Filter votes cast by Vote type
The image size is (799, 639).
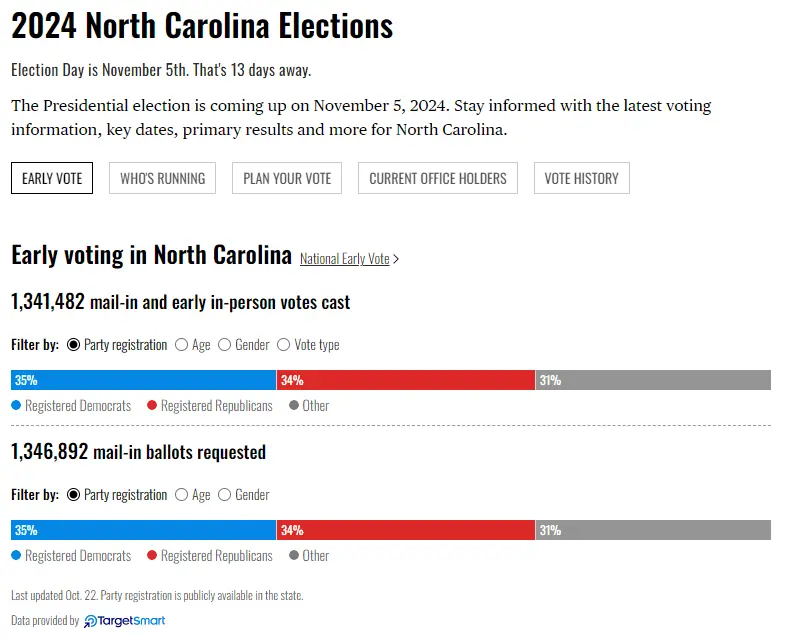coord(284,345)
